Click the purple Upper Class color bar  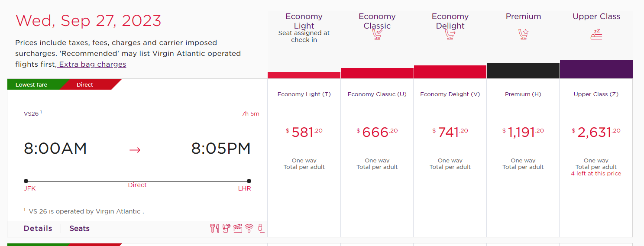pyautogui.click(x=596, y=69)
